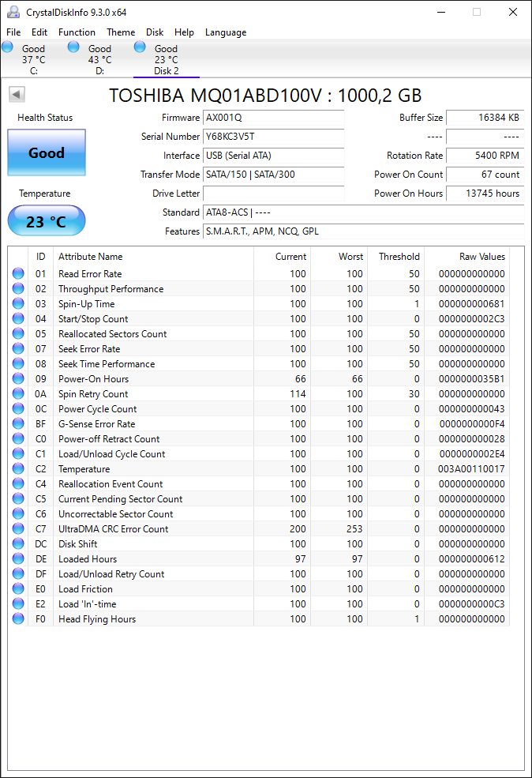Select the Load/Unload Retry Count row text
532x778 pixels.
[111, 573]
